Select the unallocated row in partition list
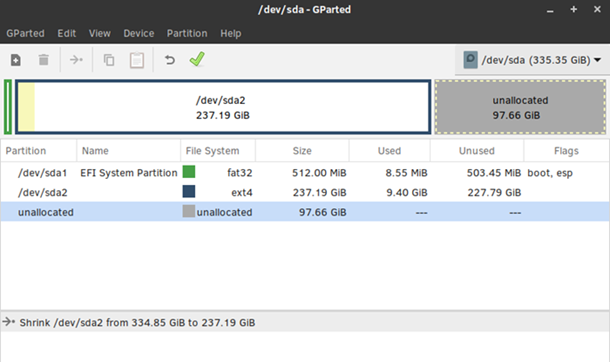This screenshot has height=362, width=610. pyautogui.click(x=305, y=212)
